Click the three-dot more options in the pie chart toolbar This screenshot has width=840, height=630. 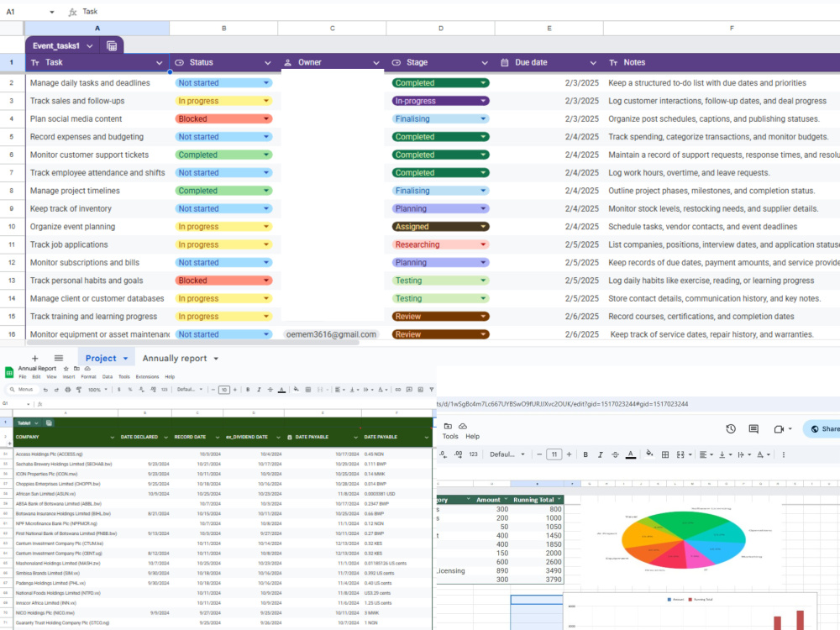pyautogui.click(x=784, y=454)
